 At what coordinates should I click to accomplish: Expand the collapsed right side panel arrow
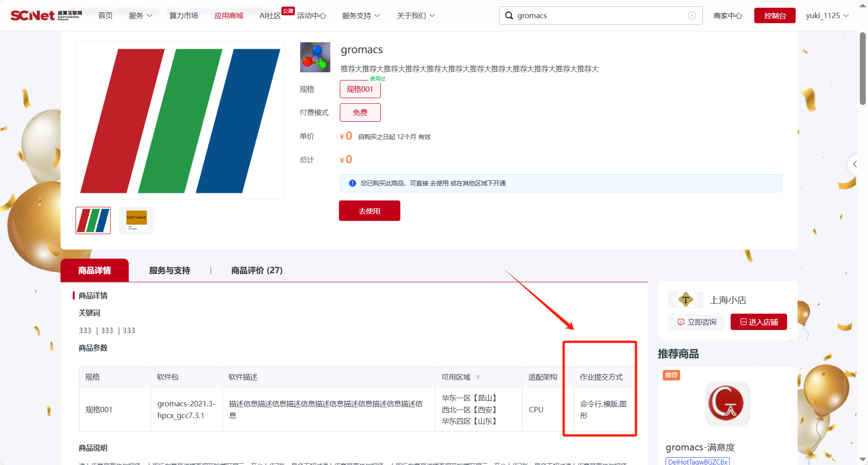click(855, 164)
